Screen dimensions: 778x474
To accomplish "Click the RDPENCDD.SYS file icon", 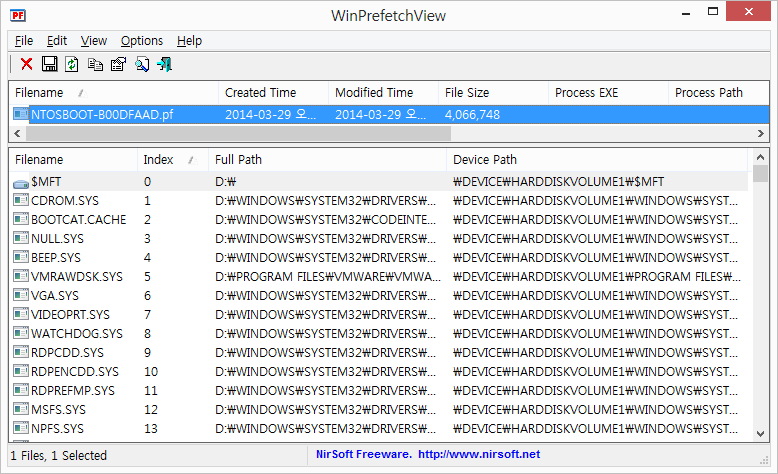I will coord(21,371).
